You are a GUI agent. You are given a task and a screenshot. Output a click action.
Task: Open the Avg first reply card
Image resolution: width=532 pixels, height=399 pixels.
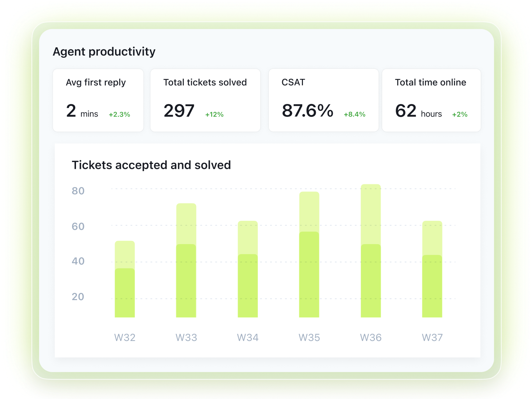(98, 100)
